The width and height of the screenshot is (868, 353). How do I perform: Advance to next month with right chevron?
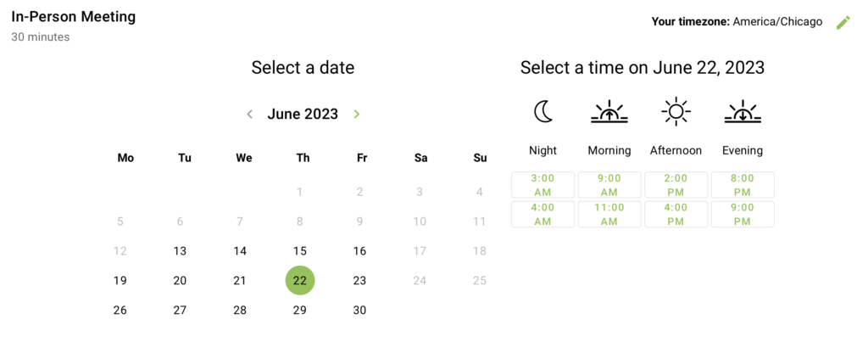[357, 115]
